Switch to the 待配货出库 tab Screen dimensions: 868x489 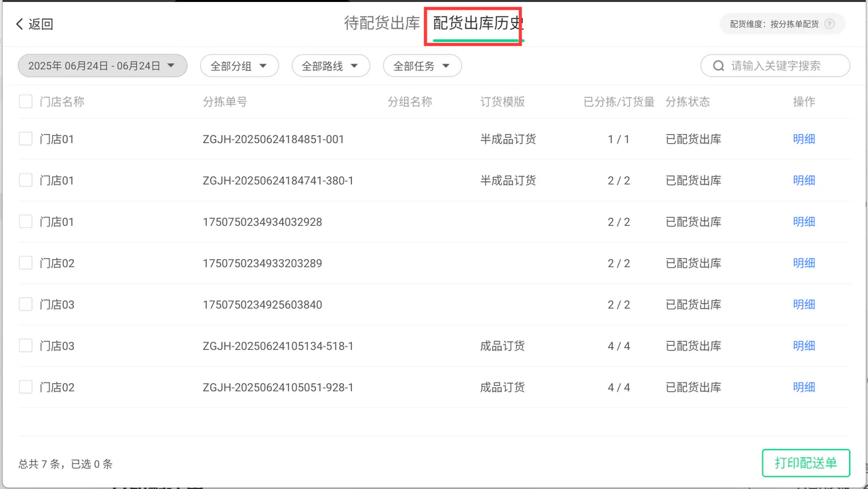(x=382, y=24)
